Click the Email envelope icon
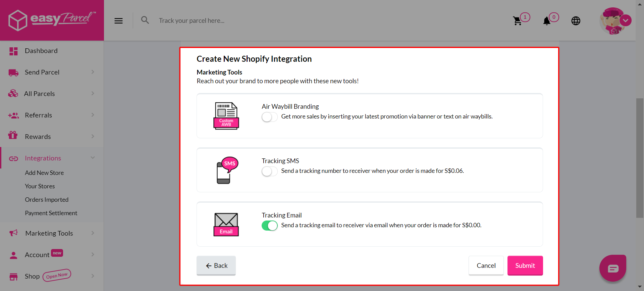This screenshot has width=644, height=291. (226, 225)
